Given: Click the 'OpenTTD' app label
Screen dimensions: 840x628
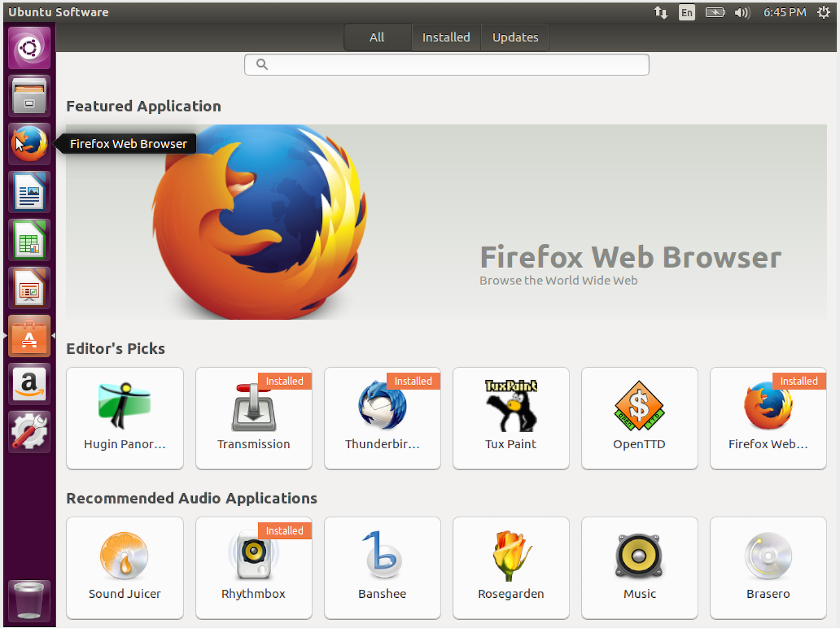Looking at the screenshot, I should click(x=639, y=444).
